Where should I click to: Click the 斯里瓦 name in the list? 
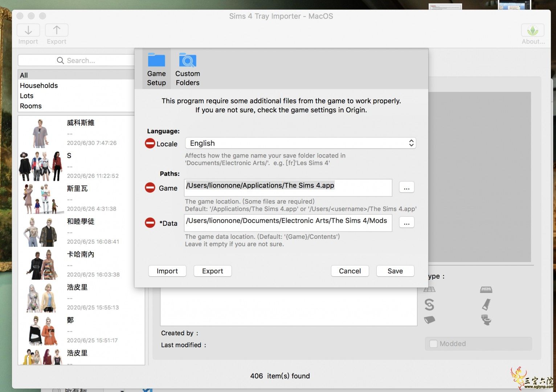77,188
